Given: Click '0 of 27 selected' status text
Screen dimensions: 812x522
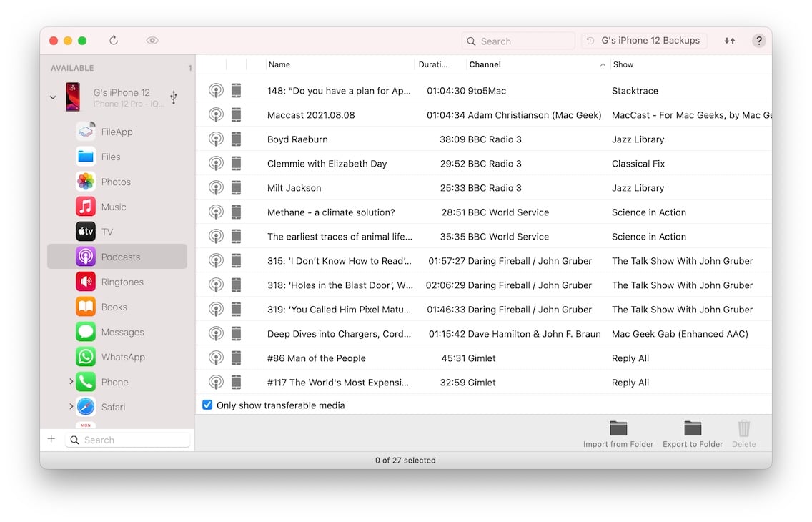Looking at the screenshot, I should click(x=405, y=460).
